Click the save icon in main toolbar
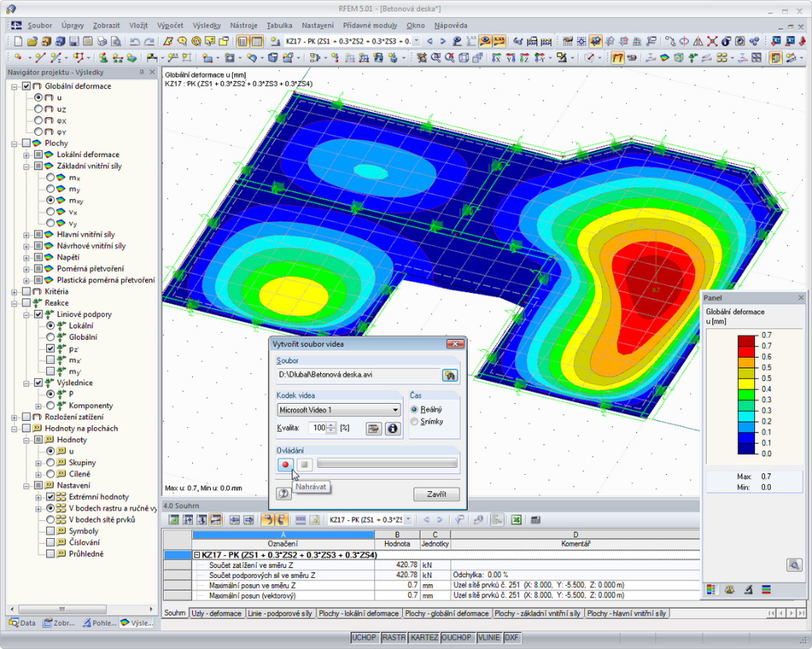Screen dimensions: 812x649 coord(74,41)
